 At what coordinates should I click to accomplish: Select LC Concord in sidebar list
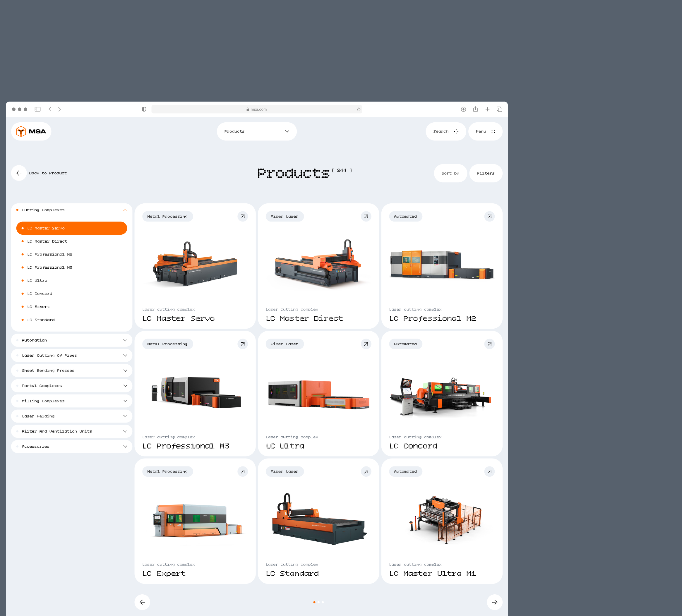[x=40, y=294]
